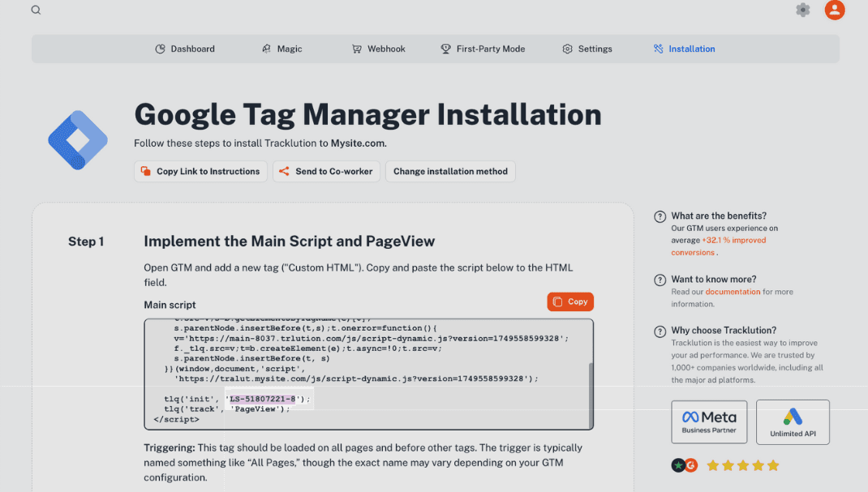Select the Installation tab
868x492 pixels.
tap(684, 49)
